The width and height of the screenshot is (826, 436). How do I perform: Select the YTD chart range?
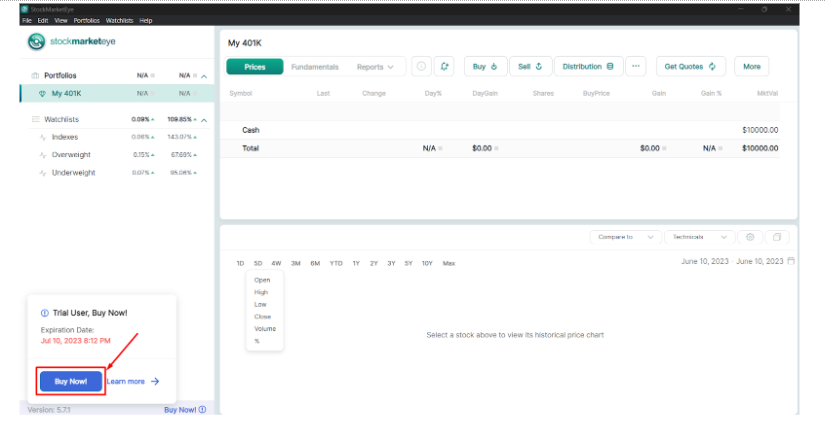coord(336,263)
